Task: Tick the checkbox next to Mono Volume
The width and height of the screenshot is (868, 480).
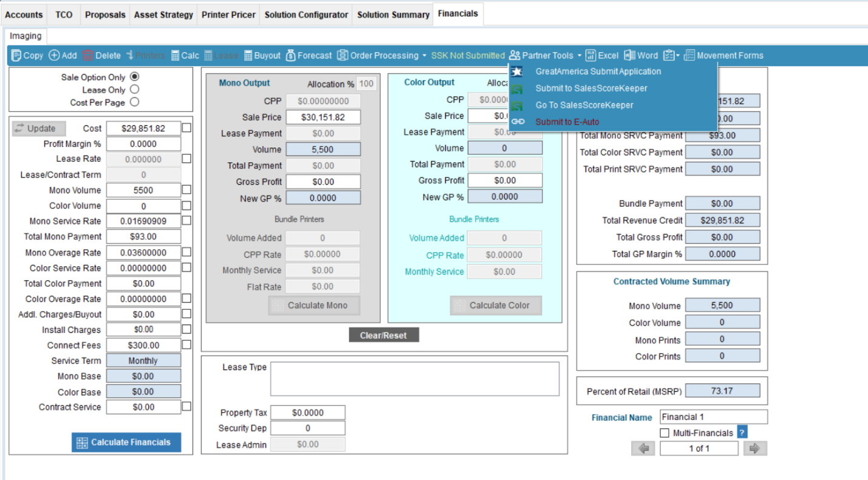Action: 187,190
